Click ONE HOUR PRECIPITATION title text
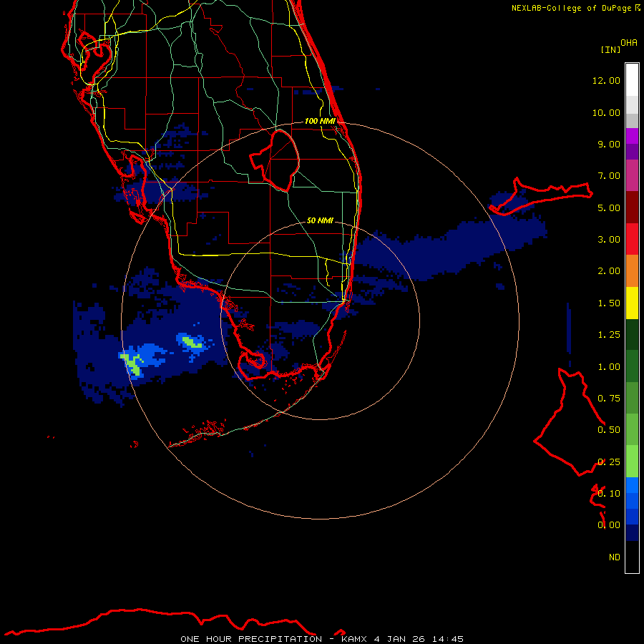 (x=251, y=639)
